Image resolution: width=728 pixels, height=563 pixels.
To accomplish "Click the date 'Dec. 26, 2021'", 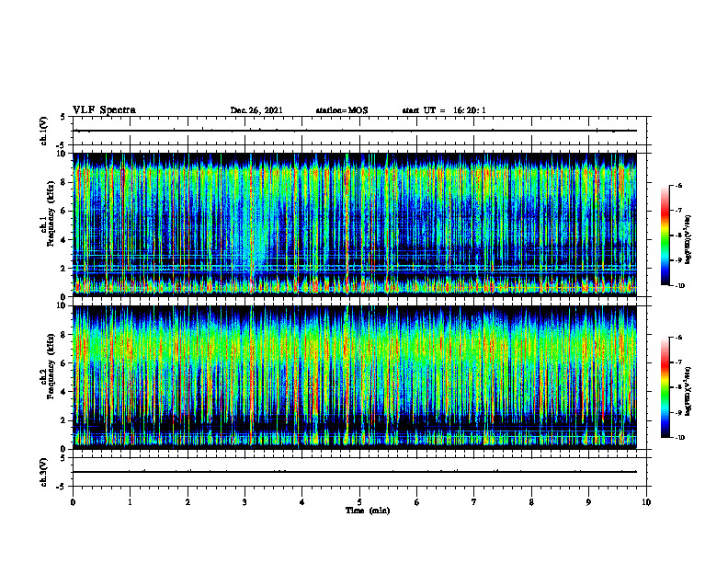I will click(256, 110).
